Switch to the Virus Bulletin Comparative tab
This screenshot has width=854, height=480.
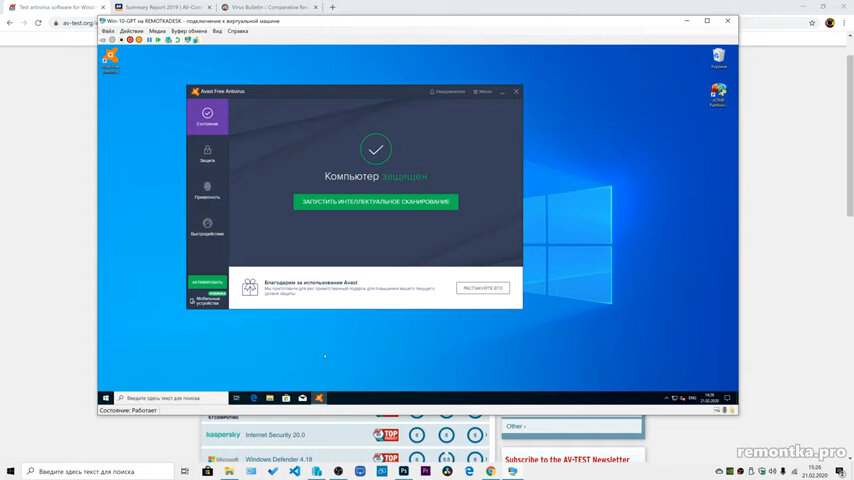(270, 7)
